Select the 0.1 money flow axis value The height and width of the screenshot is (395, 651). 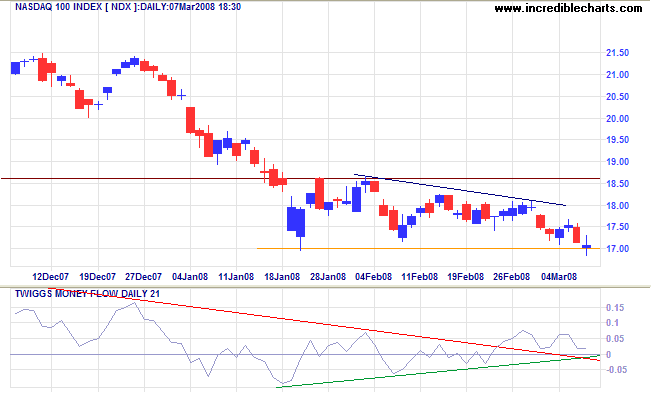[612, 323]
